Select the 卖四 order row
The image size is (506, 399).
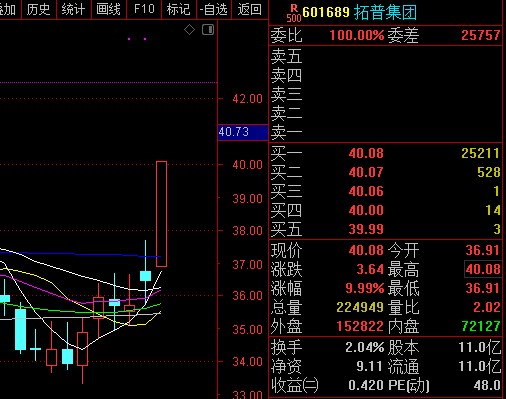click(x=385, y=75)
